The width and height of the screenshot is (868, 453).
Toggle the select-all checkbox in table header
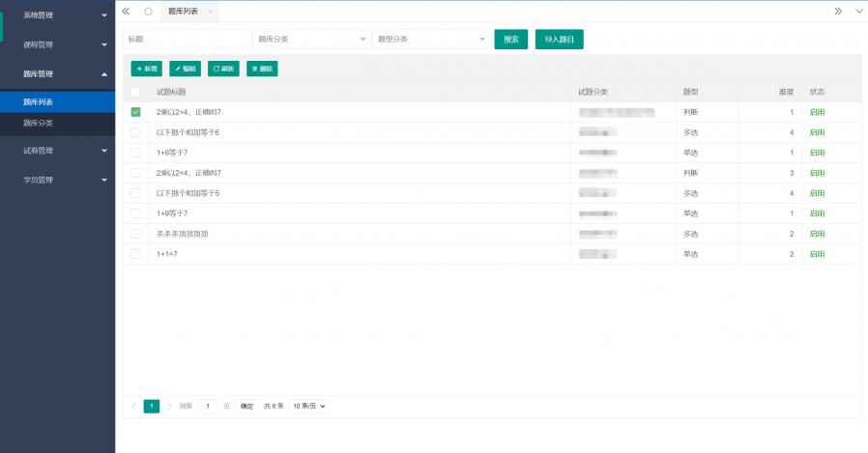click(135, 92)
